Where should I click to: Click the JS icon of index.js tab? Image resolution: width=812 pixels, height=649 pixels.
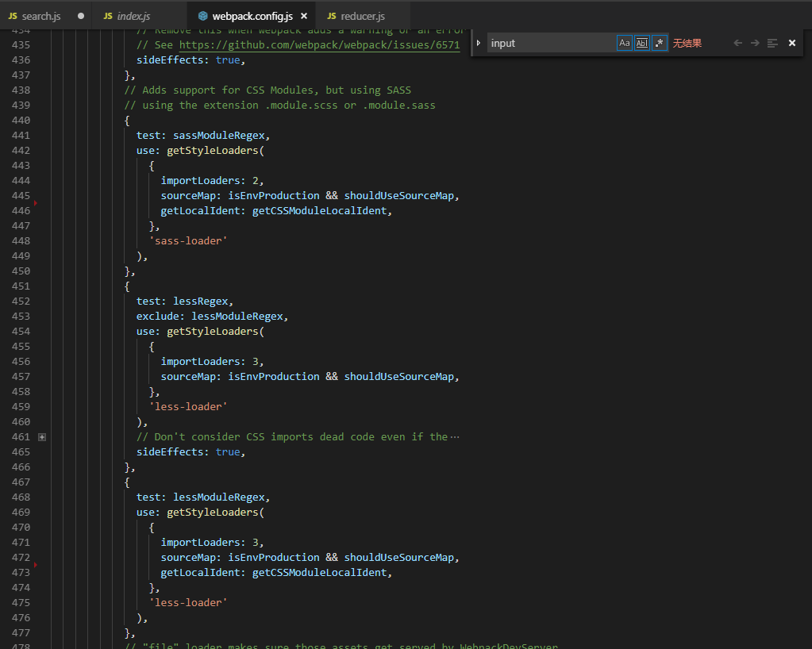108,16
